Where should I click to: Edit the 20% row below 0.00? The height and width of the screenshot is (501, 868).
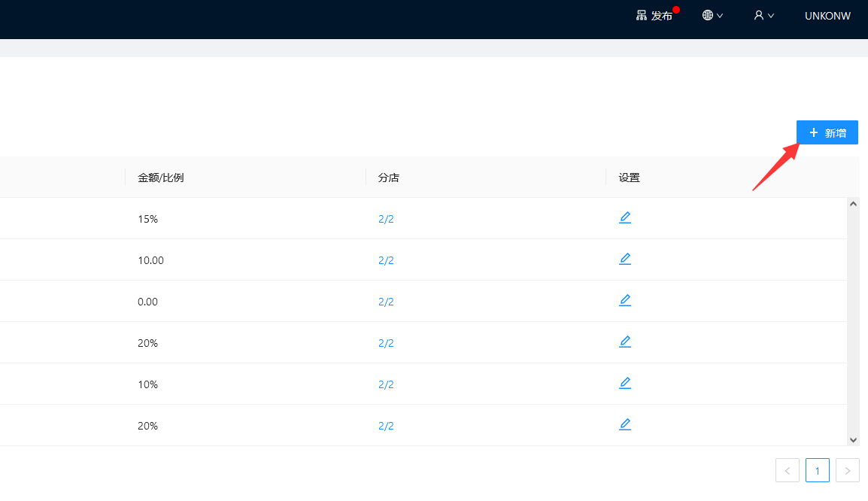click(x=625, y=342)
